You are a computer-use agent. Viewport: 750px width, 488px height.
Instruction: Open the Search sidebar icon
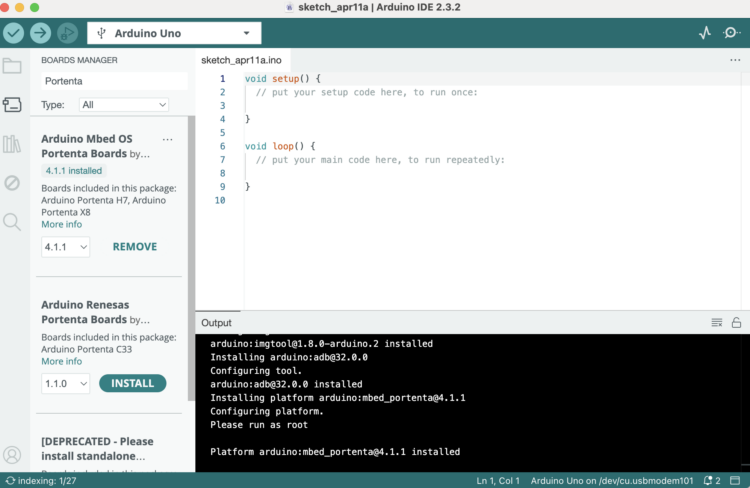[x=12, y=222]
